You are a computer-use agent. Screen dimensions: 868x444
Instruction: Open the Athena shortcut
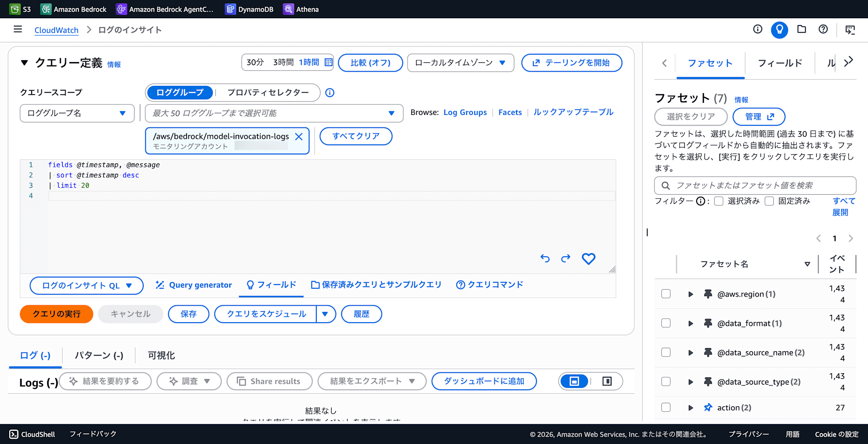pyautogui.click(x=301, y=9)
